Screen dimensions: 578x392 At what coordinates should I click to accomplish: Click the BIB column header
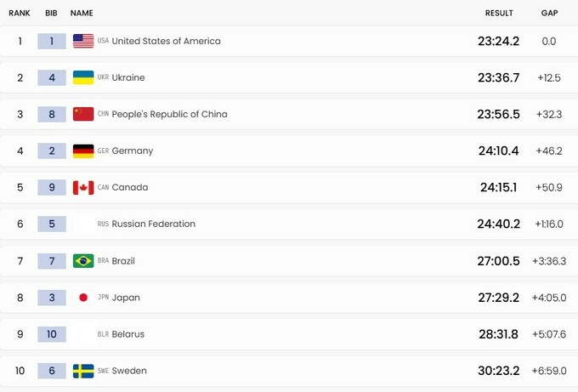pyautogui.click(x=51, y=14)
